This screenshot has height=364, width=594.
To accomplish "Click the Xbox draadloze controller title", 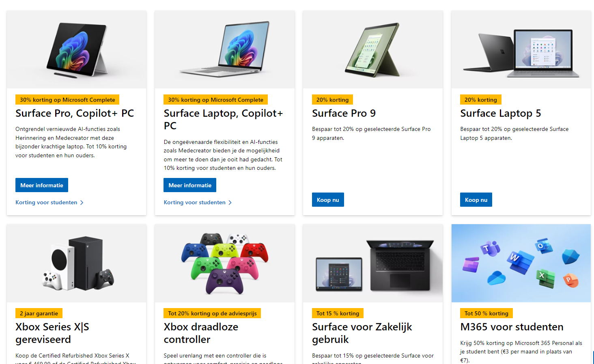I will (x=201, y=333).
